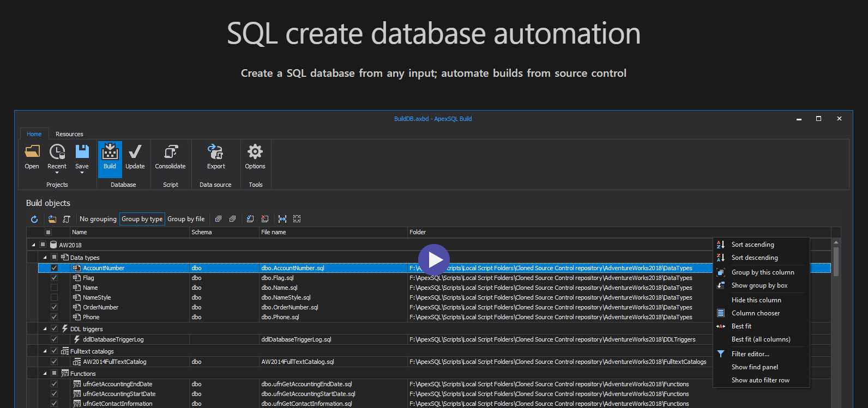Screen dimensions: 868x408
Task: Uncheck the Flag row checkbox
Action: [x=54, y=278]
